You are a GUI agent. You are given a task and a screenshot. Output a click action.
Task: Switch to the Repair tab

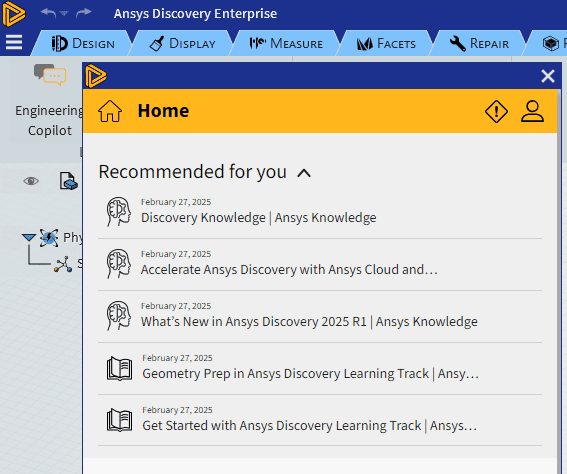479,43
